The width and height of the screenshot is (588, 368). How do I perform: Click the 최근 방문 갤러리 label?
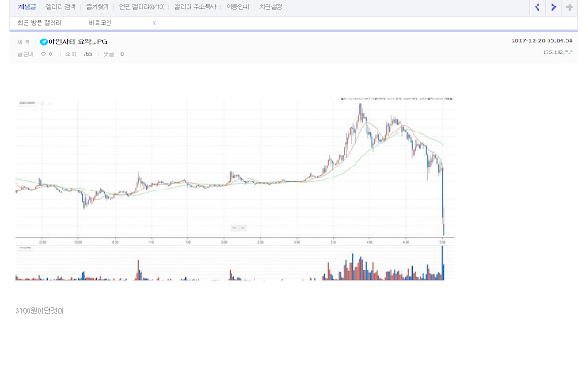click(39, 23)
